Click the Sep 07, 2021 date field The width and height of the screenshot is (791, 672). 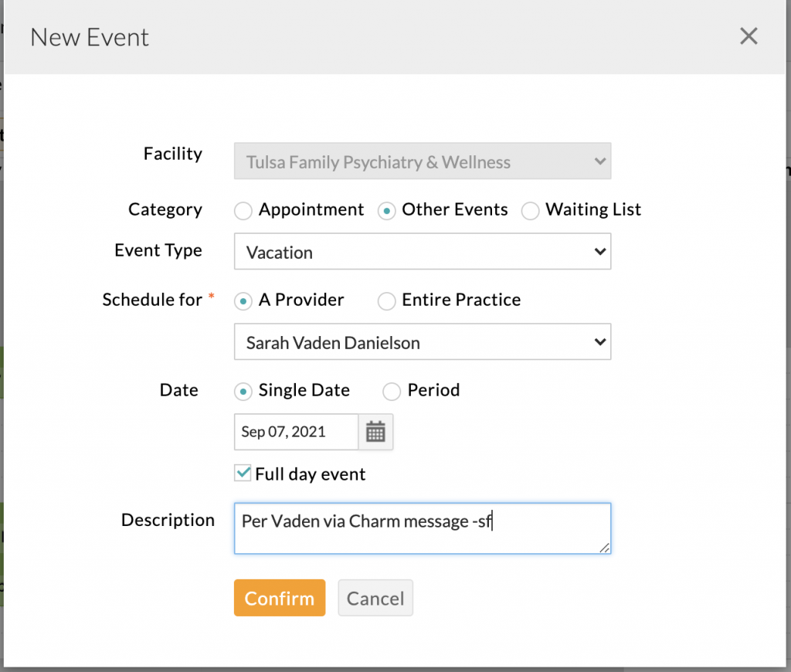coord(296,432)
